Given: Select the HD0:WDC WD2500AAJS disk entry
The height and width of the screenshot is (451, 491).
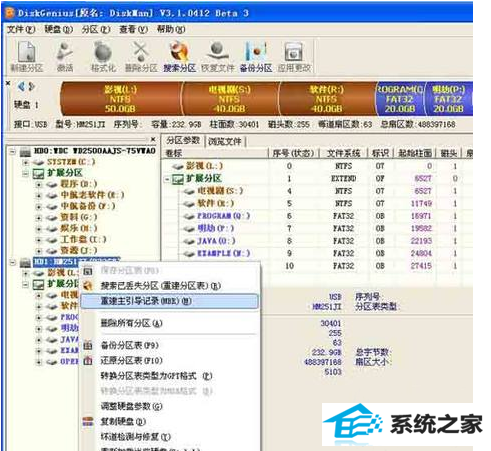Looking at the screenshot, I should 94,151.
